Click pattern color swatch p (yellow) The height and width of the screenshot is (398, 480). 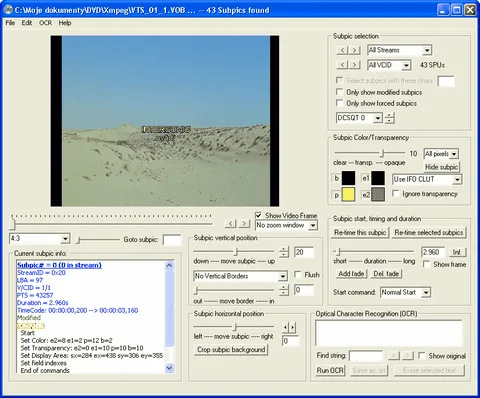click(x=348, y=195)
